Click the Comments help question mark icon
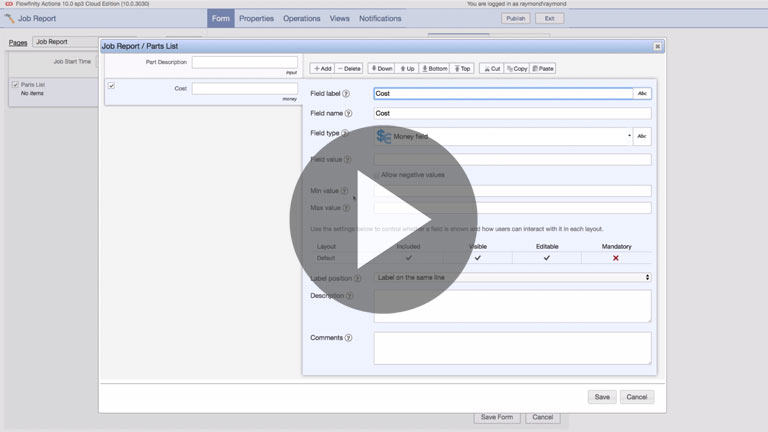The image size is (768, 432). click(x=348, y=338)
